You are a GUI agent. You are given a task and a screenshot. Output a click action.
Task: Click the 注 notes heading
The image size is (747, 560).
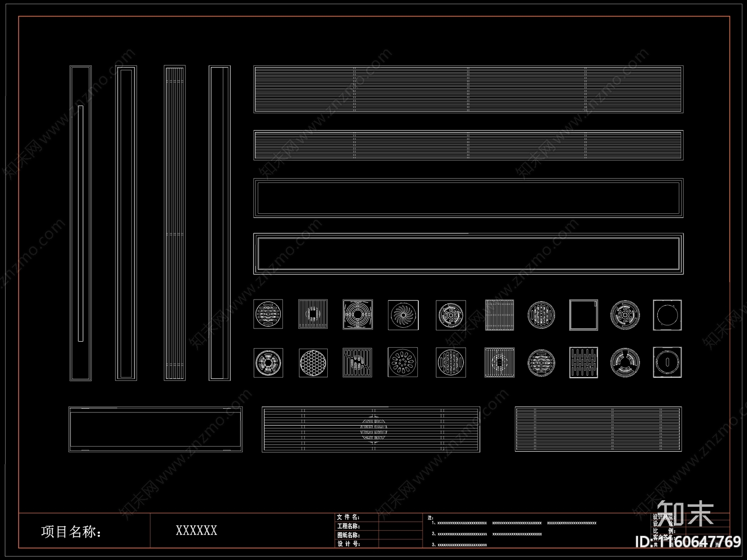pyautogui.click(x=430, y=518)
